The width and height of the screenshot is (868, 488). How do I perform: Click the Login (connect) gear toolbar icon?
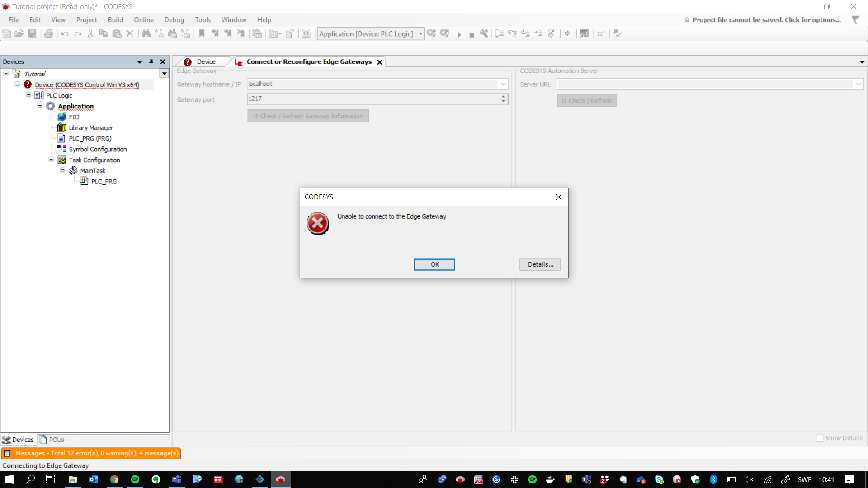431,33
